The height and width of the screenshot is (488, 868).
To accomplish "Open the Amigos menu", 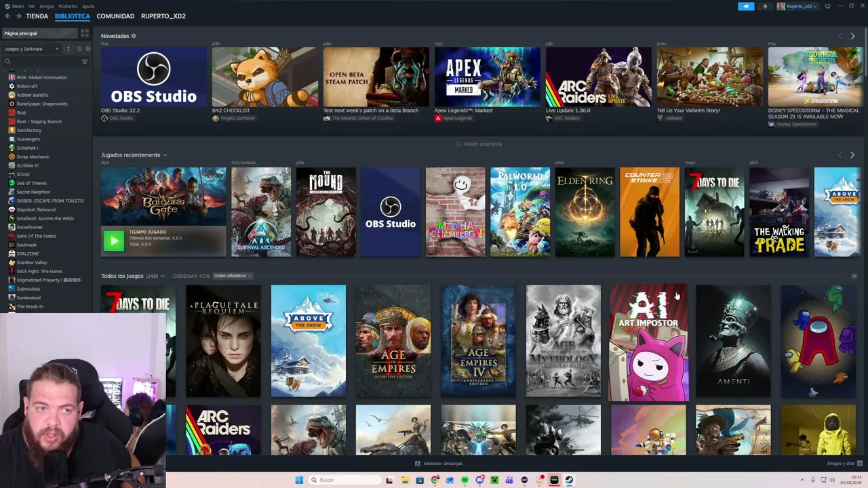I will point(46,6).
